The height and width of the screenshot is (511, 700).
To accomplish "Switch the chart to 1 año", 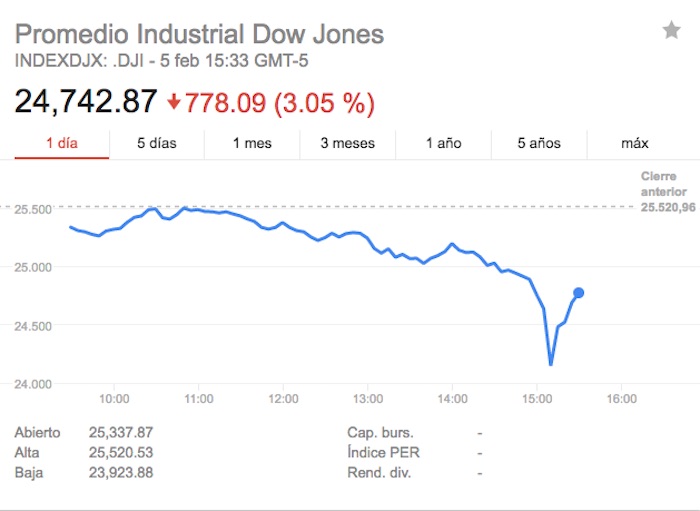I will (x=443, y=143).
